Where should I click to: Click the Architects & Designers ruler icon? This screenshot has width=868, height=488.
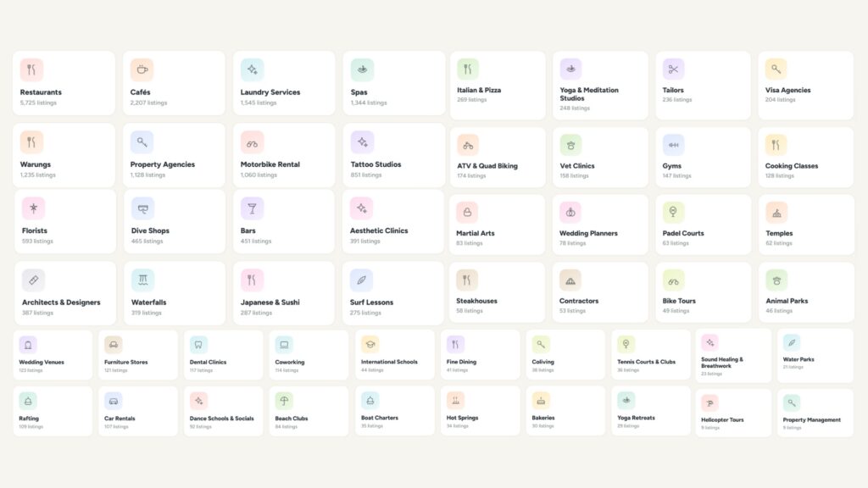coord(33,280)
